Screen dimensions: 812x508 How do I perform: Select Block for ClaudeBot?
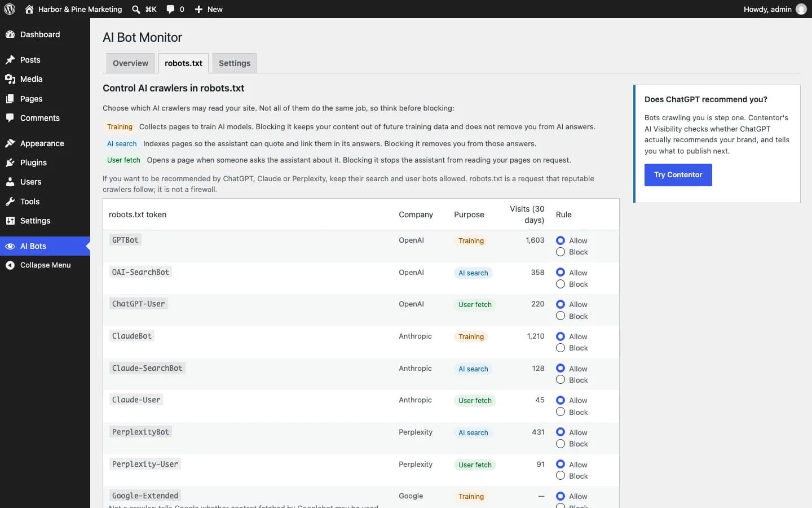561,348
